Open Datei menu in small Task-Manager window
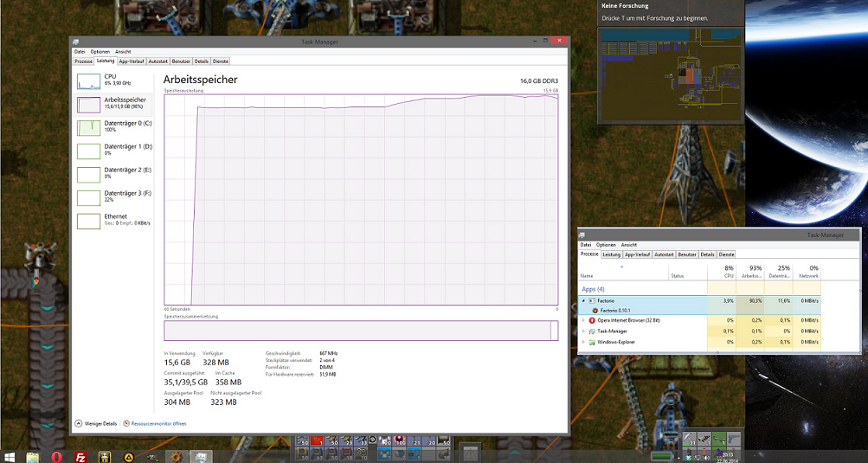Viewport: 868px width, 463px height. [586, 245]
